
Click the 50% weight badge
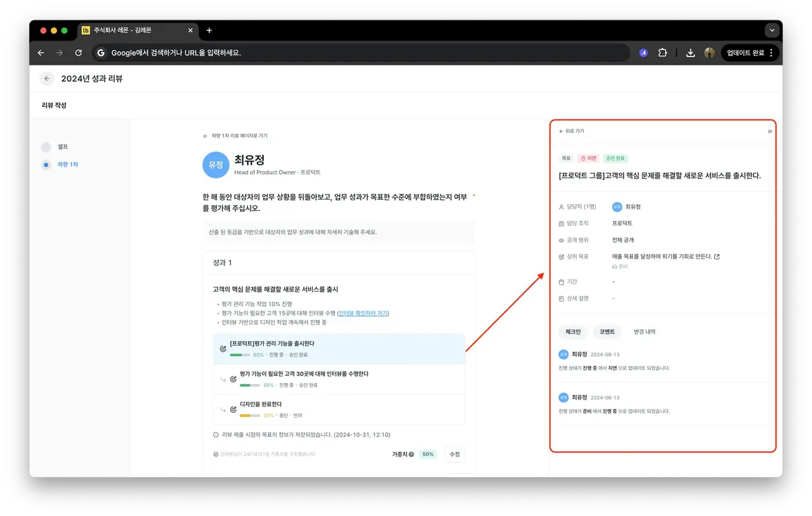428,454
